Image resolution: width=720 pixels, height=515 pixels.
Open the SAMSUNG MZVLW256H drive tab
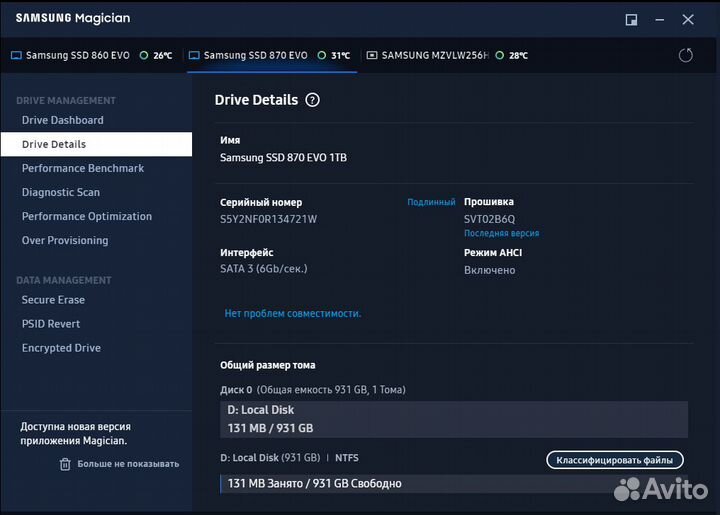click(x=448, y=56)
